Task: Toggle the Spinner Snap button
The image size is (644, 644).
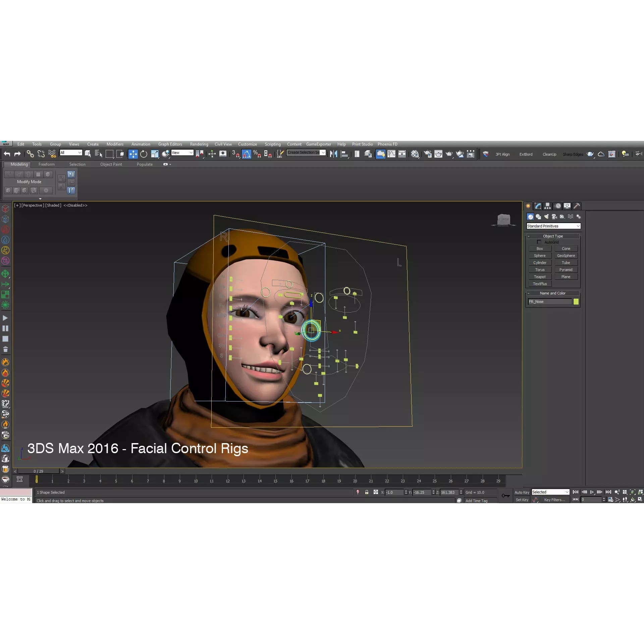Action: [268, 154]
